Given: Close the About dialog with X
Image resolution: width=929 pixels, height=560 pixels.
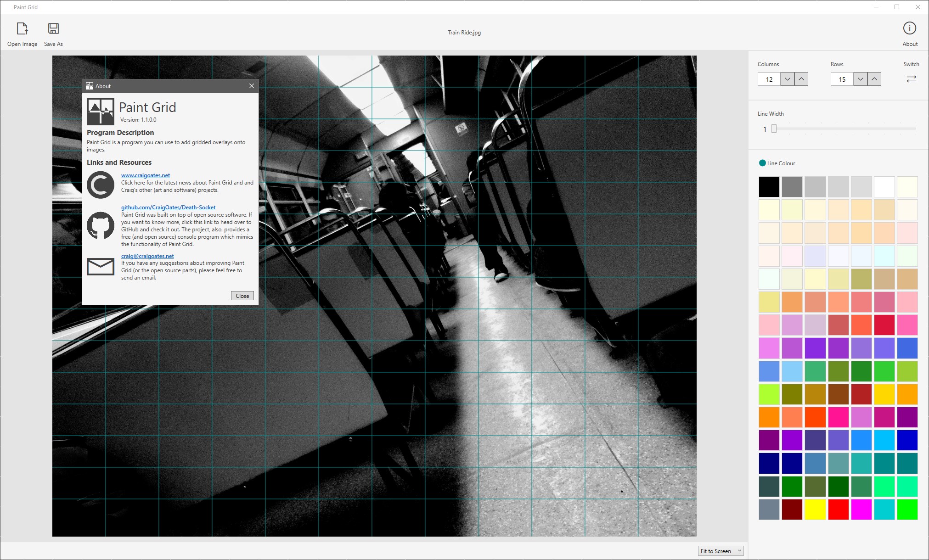Looking at the screenshot, I should [x=251, y=86].
